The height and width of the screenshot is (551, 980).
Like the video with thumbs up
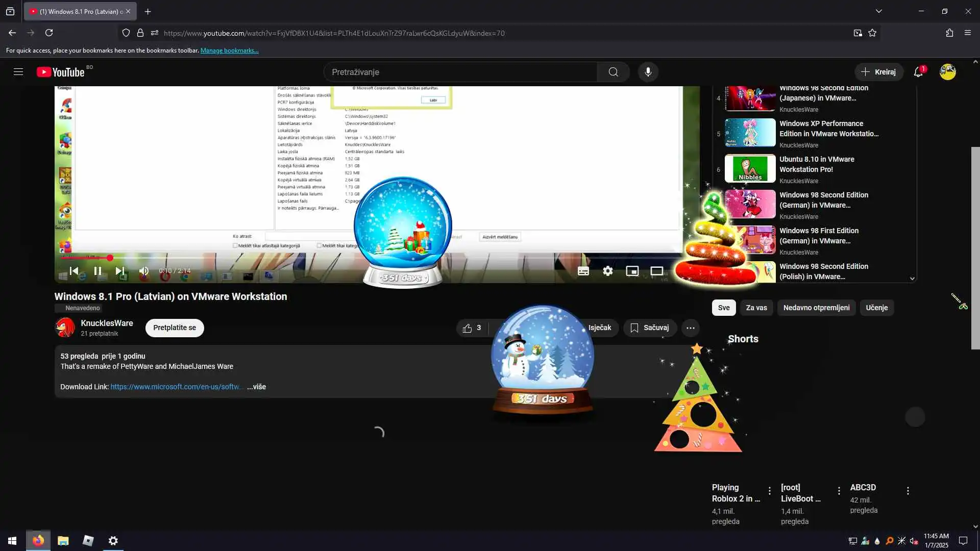tap(467, 328)
